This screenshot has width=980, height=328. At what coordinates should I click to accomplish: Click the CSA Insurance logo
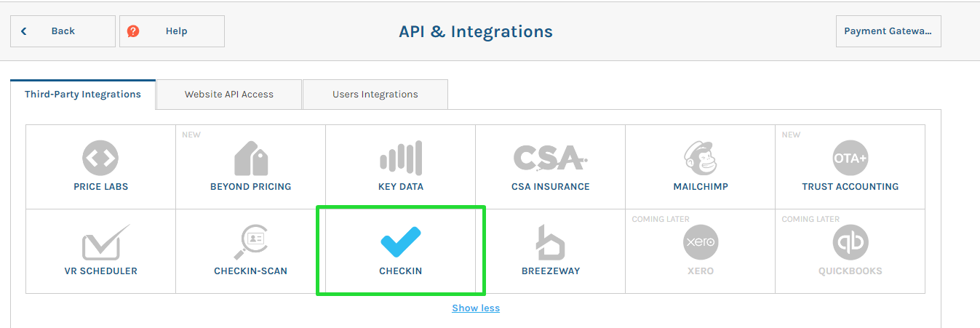[x=550, y=159]
